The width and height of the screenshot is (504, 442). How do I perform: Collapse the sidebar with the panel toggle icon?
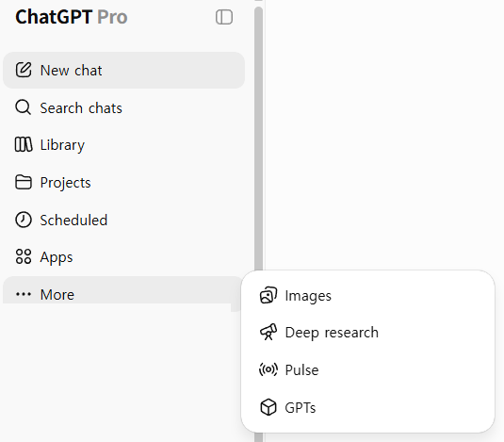[224, 17]
